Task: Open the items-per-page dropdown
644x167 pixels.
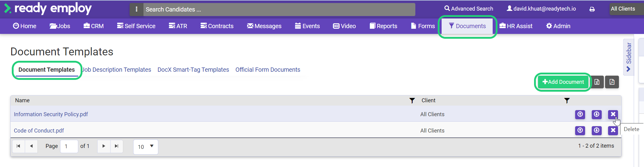Action: [146, 147]
